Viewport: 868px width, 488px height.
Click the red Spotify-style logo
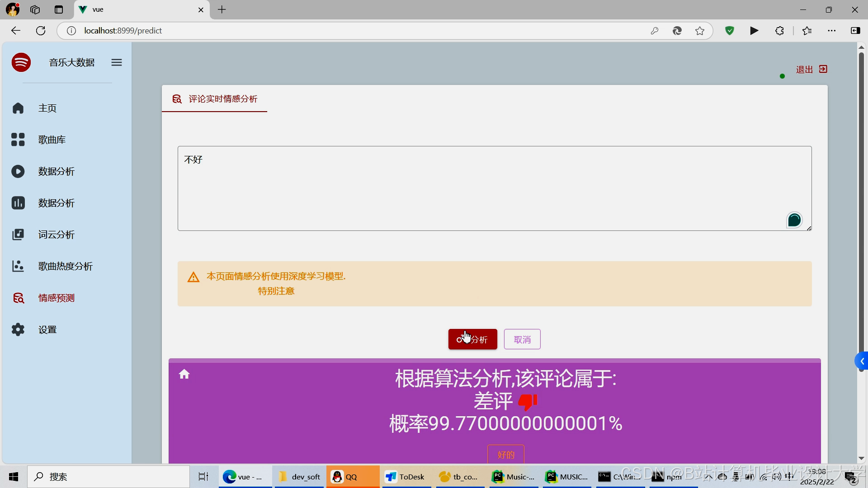[21, 62]
